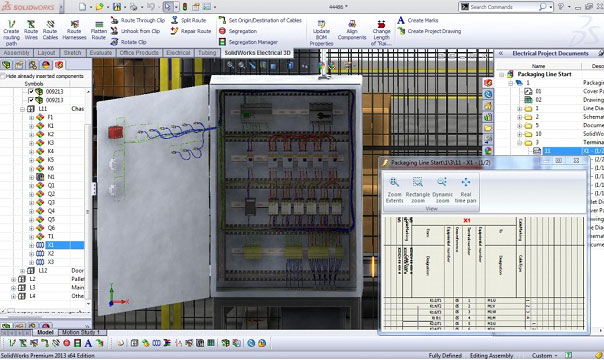Open the Route Harnesses tool

(x=74, y=24)
